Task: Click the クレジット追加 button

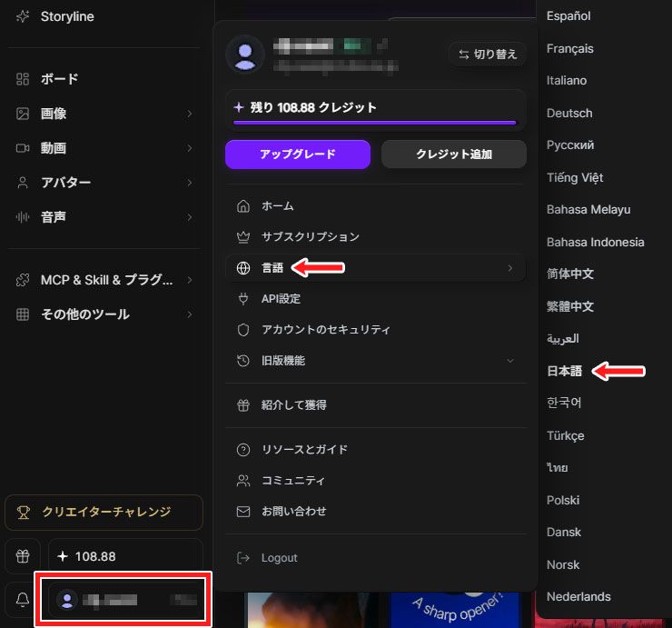Action: tap(454, 155)
